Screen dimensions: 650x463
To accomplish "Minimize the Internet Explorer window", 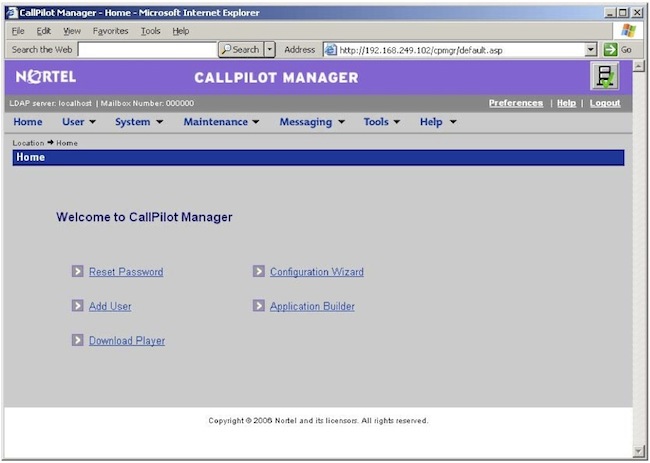I will tap(609, 13).
